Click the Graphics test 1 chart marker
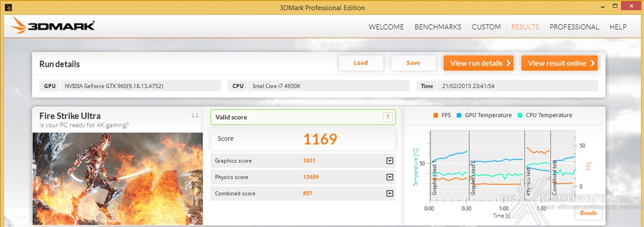This screenshot has width=644, height=227. pos(435,178)
